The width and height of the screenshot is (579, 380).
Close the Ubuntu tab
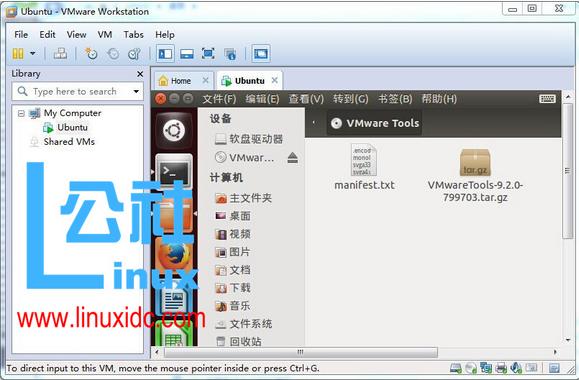pyautogui.click(x=274, y=80)
